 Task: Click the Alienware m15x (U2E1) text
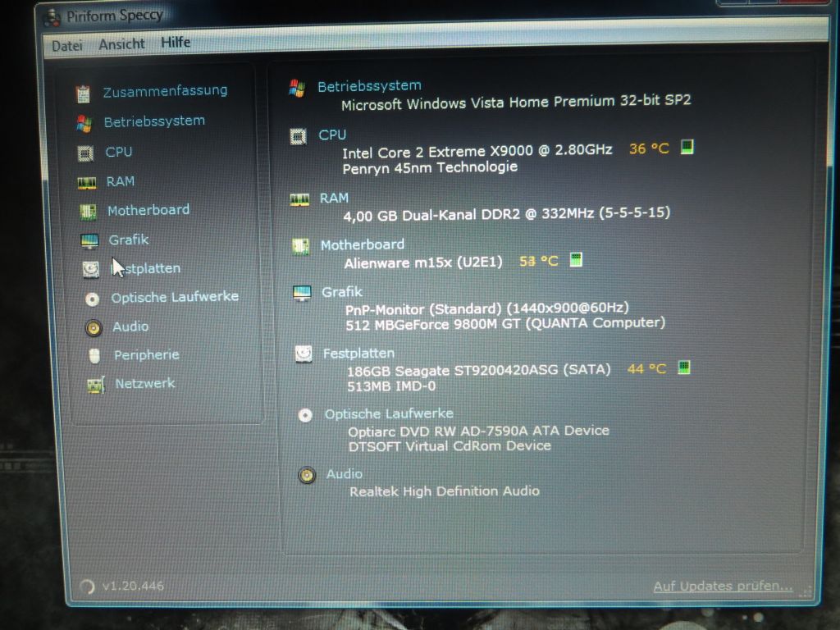(423, 263)
